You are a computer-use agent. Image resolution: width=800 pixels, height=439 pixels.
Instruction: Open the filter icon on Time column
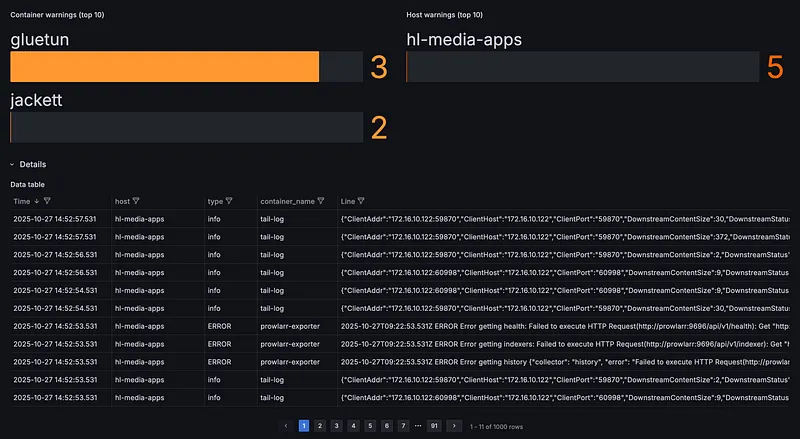(x=47, y=201)
